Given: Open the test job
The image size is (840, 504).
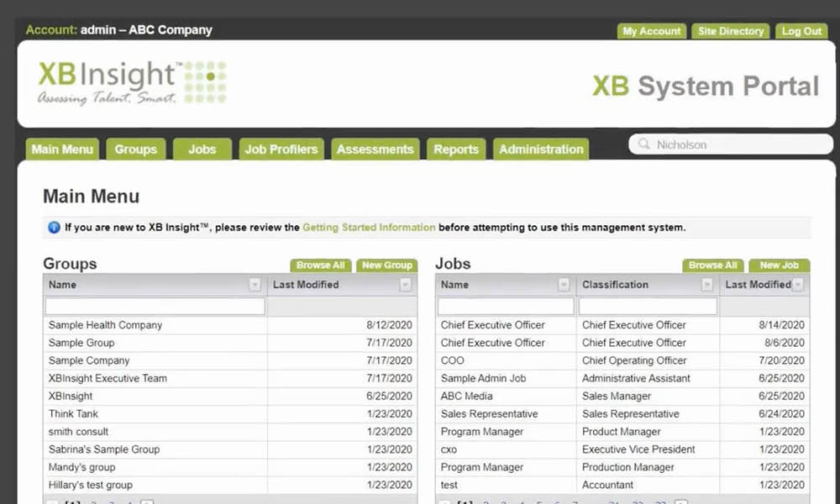Looking at the screenshot, I should [x=449, y=485].
